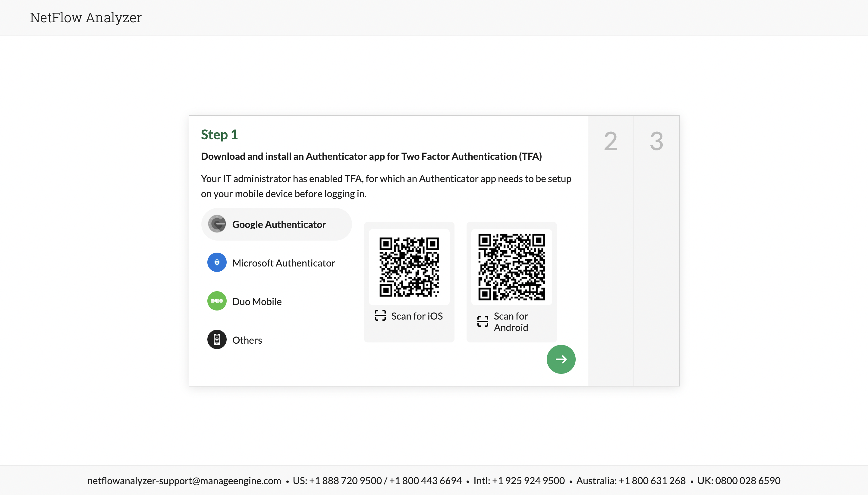Click the scan frame icon beside Scan for Android
The height and width of the screenshot is (495, 868).
pyautogui.click(x=483, y=321)
